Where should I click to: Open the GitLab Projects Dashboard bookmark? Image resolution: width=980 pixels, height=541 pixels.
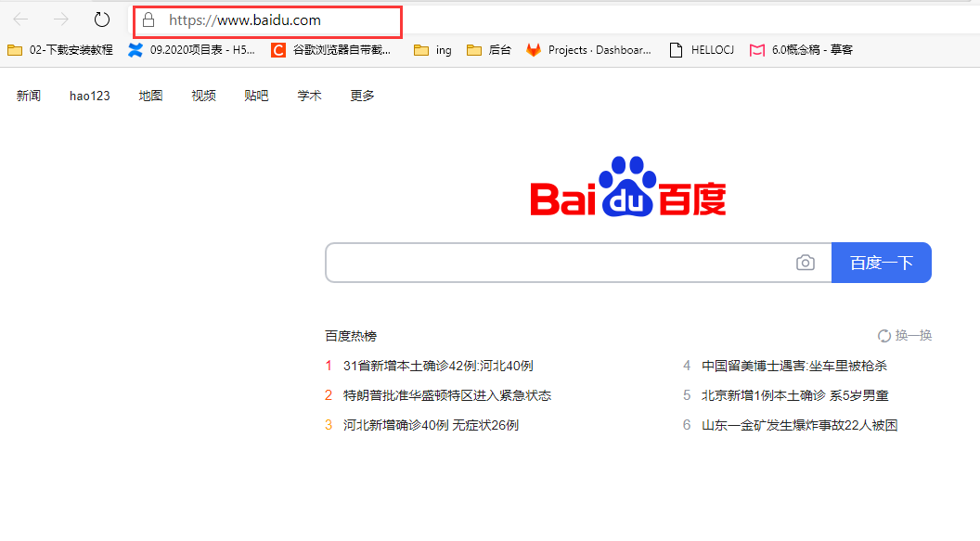[588, 50]
